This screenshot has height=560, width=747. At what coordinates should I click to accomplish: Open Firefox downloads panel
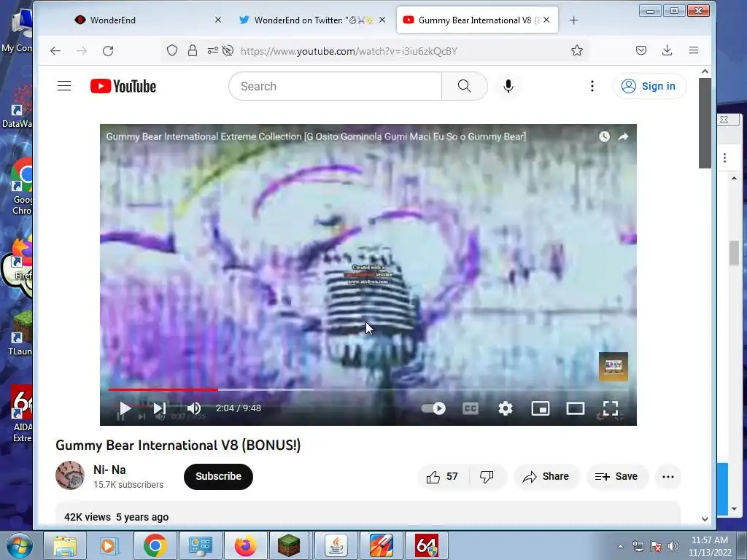pyautogui.click(x=667, y=50)
